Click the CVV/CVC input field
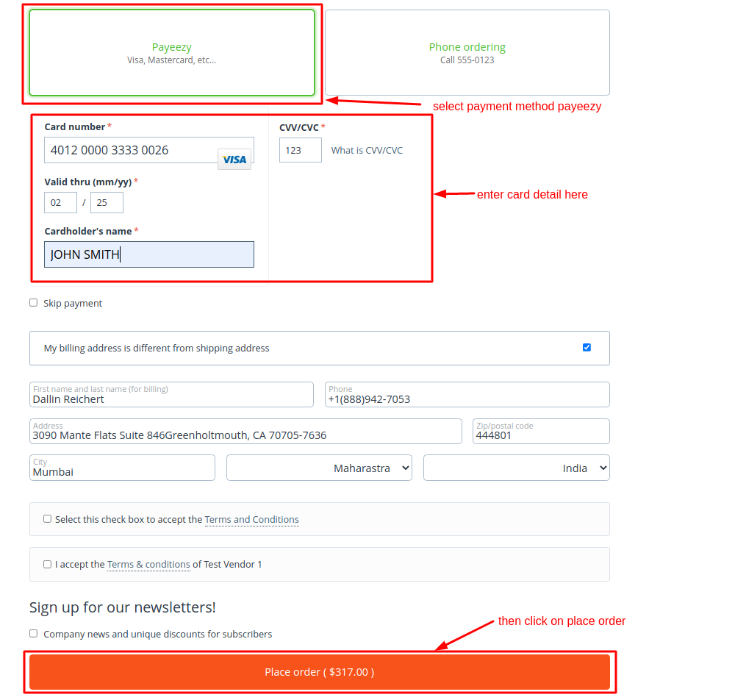The height and width of the screenshot is (700, 746). pyautogui.click(x=300, y=150)
